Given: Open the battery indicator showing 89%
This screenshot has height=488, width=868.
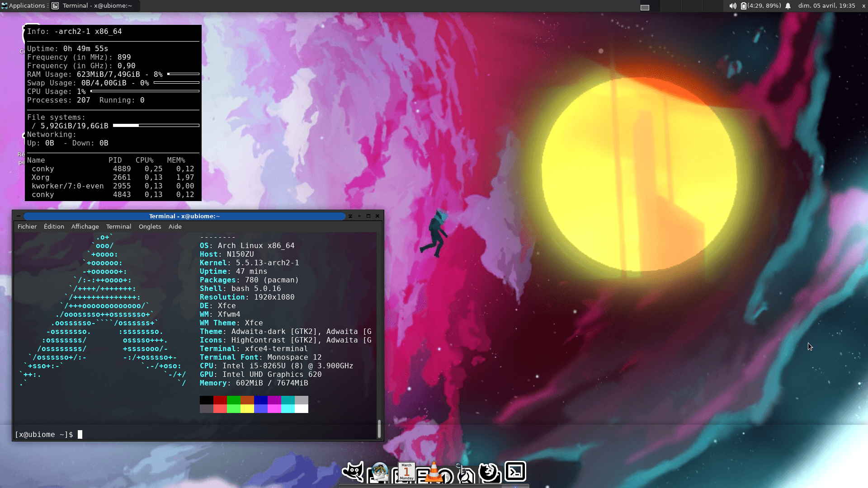Looking at the screenshot, I should click(761, 6).
